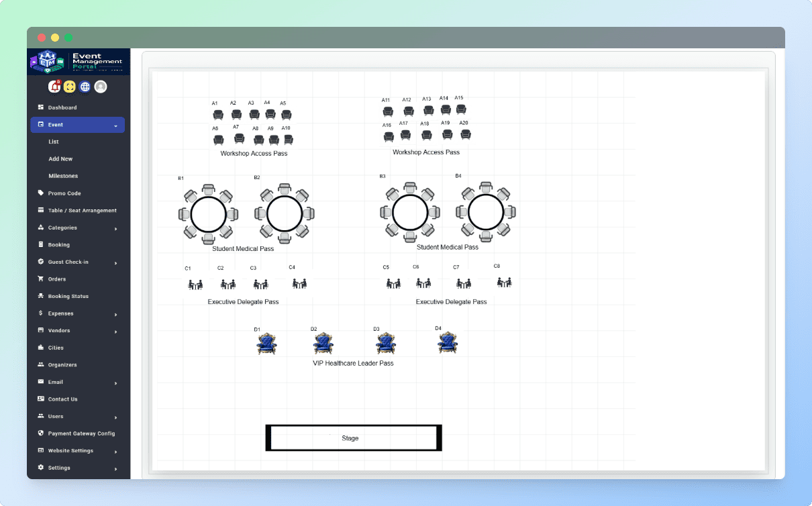Screen dimensions: 812x506
Task: Click the Orders cart icon
Action: (41, 279)
